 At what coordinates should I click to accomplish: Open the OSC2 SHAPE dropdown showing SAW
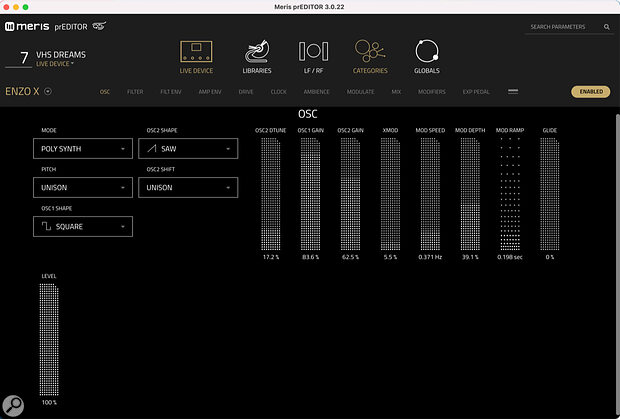coord(188,149)
